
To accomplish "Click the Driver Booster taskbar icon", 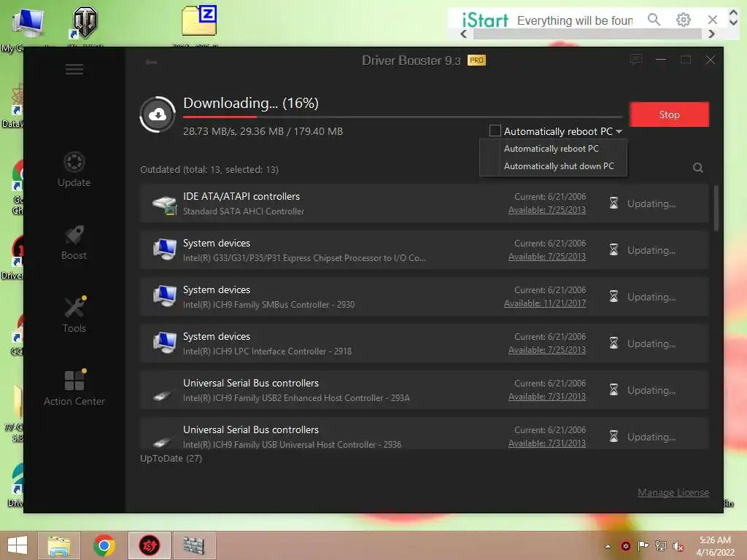I will pyautogui.click(x=149, y=545).
